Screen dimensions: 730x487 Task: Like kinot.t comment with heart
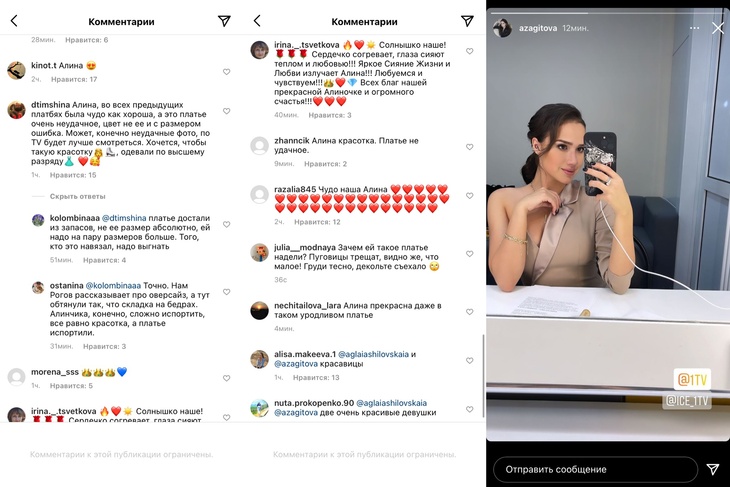click(226, 72)
